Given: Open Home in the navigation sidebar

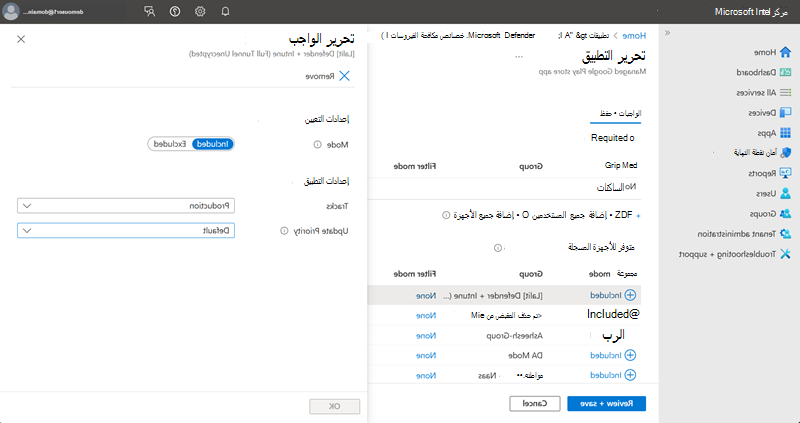Looking at the screenshot, I should coord(765,52).
